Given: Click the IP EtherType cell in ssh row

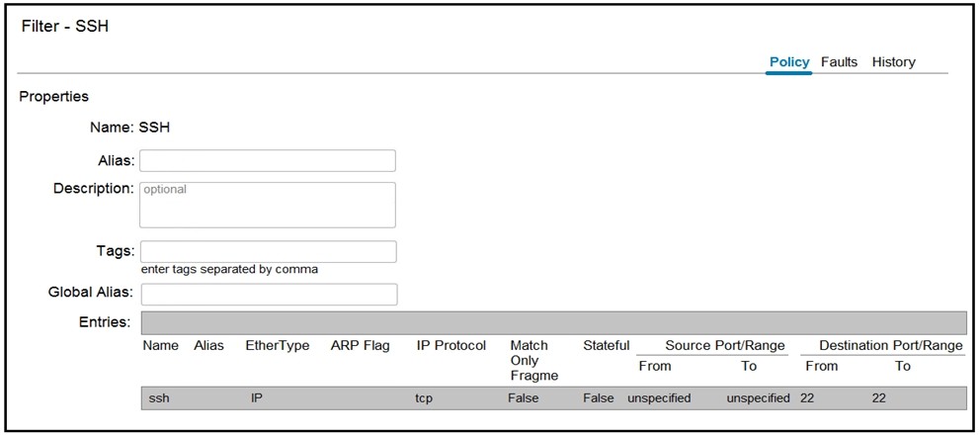Looking at the screenshot, I should (256, 398).
